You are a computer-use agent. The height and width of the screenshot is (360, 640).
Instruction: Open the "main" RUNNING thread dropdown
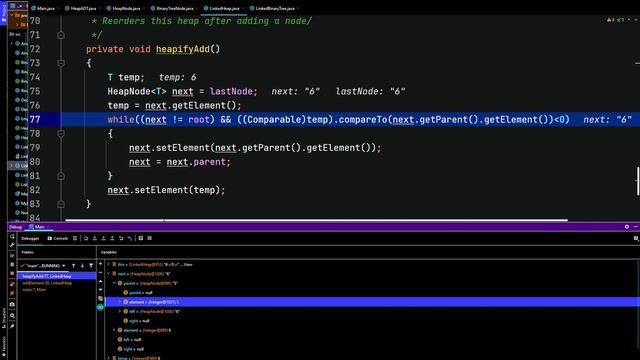[x=43, y=266]
